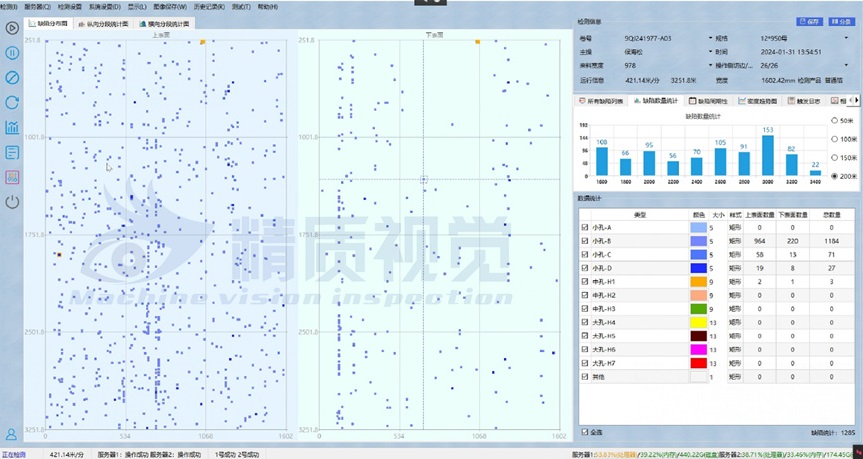Click the blue 保存 button
This screenshot has width=863, height=459.
click(809, 20)
